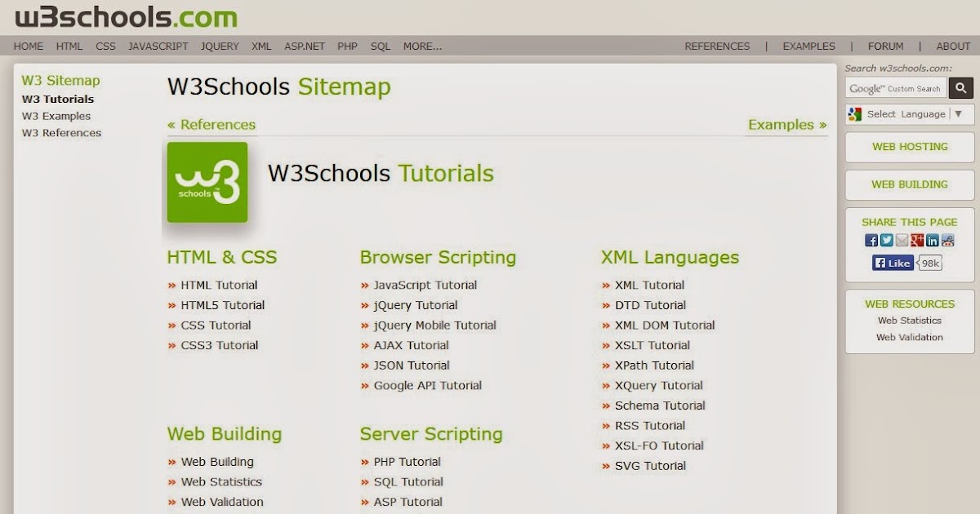The width and height of the screenshot is (980, 514).
Task: Open FORUM in the top right navigation
Action: pos(886,47)
